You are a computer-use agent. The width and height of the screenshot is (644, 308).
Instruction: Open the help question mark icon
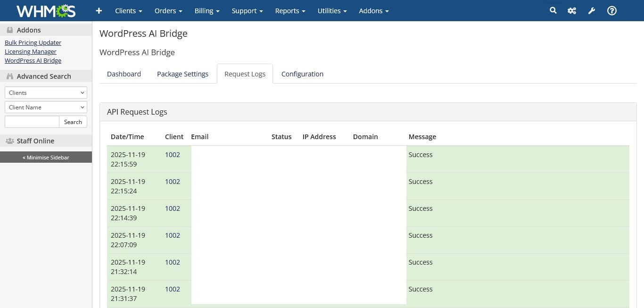611,10
